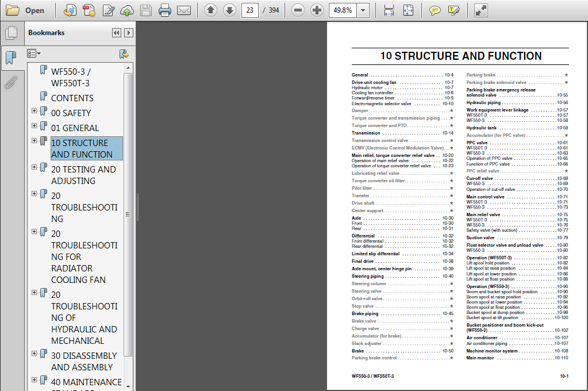Click the zoom percentage field 49.8%

343,10
